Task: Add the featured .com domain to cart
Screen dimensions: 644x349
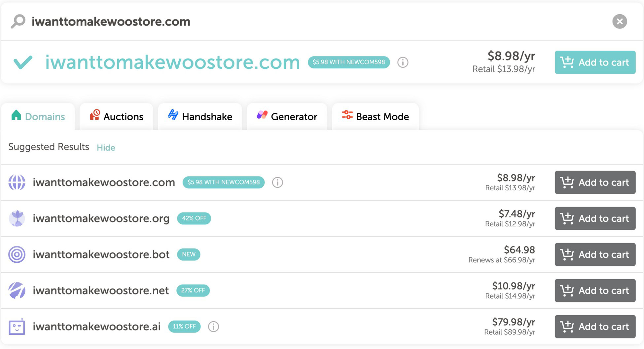Action: [x=595, y=62]
